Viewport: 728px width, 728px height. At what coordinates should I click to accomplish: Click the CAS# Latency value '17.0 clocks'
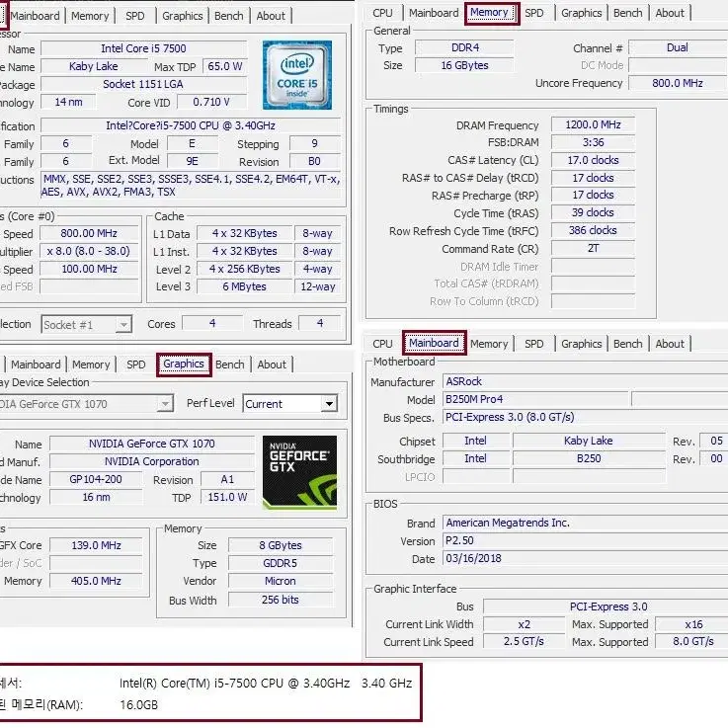click(593, 160)
